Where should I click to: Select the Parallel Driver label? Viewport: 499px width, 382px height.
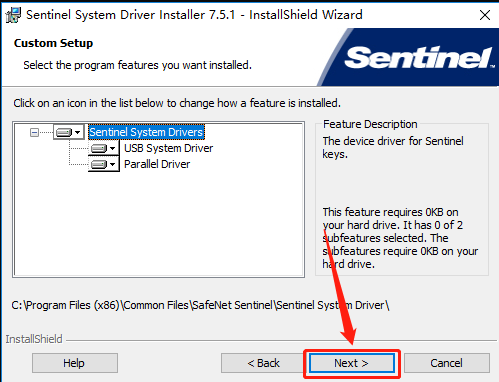pos(157,164)
